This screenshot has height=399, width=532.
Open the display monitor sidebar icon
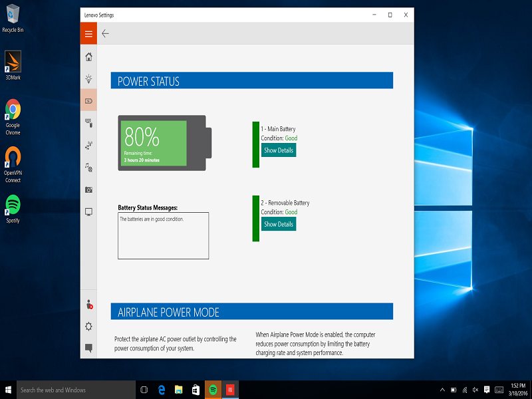coord(88,212)
